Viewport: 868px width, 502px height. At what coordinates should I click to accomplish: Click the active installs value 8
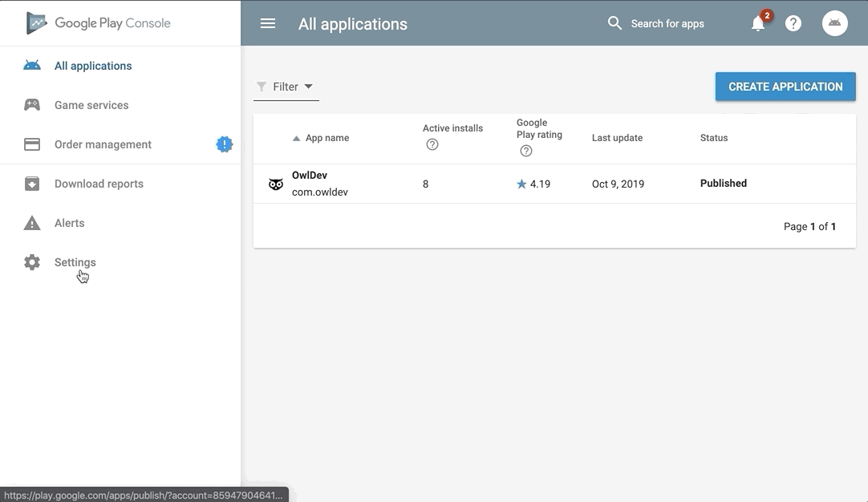[425, 184]
